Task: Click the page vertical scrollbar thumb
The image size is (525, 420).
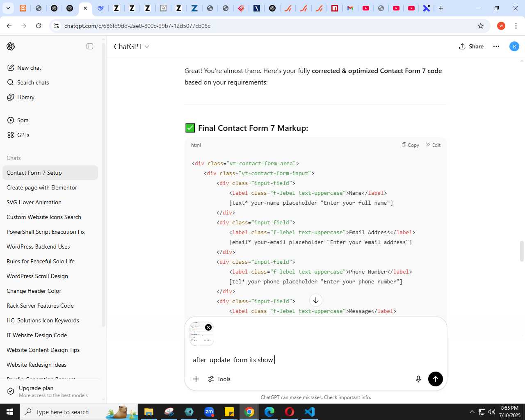Action: [522, 251]
